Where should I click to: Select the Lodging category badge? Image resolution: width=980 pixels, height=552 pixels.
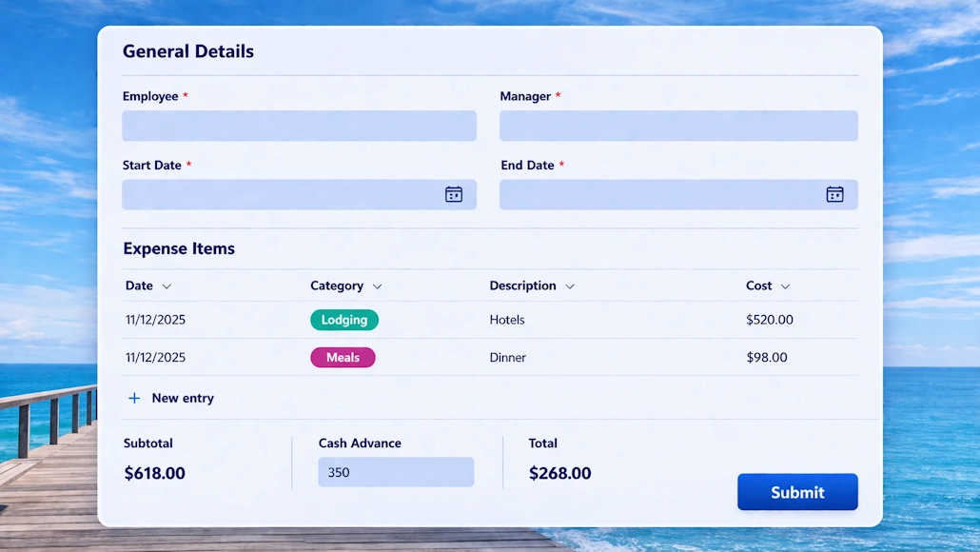344,320
